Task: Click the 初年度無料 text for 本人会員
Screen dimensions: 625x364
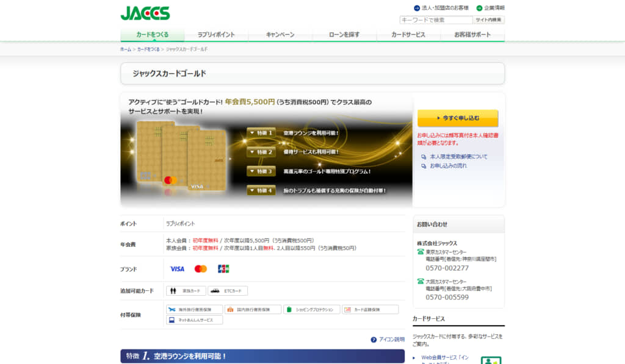Action: coord(205,241)
